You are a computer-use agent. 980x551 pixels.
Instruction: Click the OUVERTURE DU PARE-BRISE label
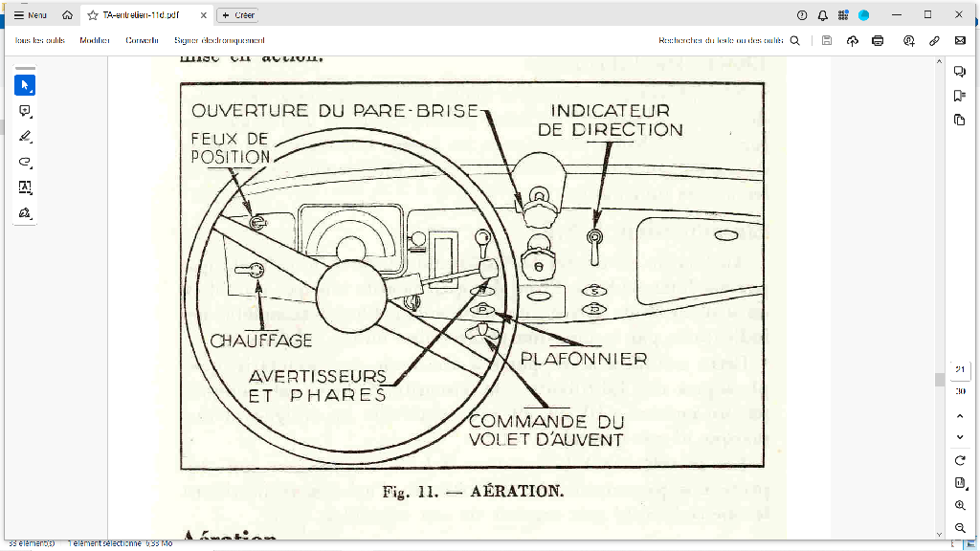point(336,111)
